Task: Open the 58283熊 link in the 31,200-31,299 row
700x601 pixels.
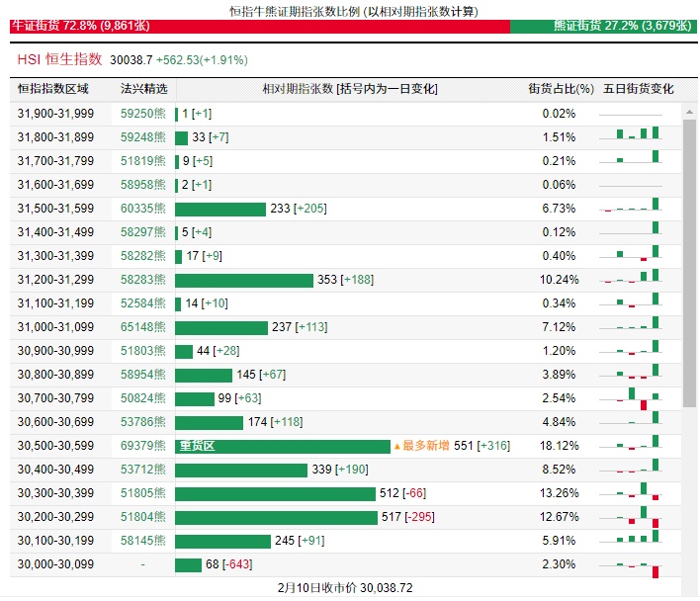Action: [x=143, y=280]
